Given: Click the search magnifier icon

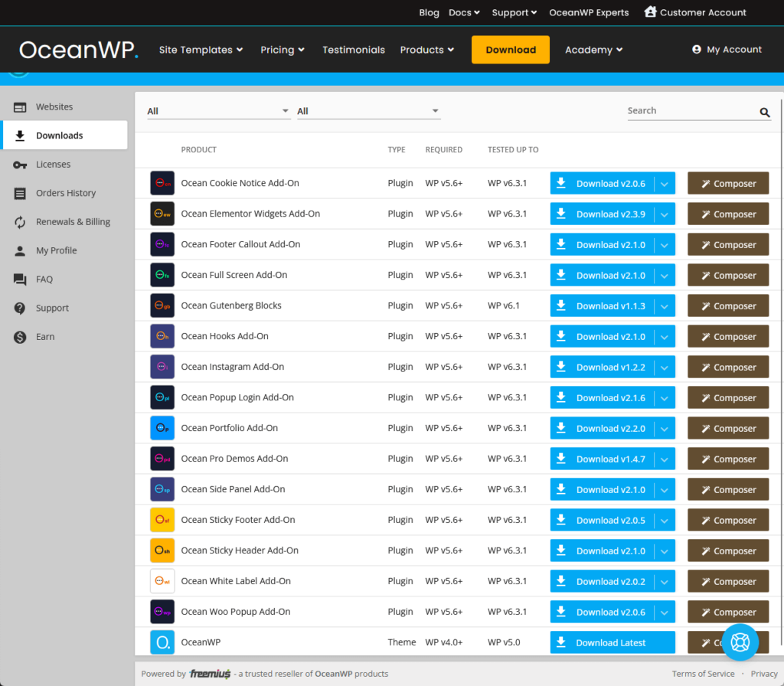Looking at the screenshot, I should tap(765, 112).
